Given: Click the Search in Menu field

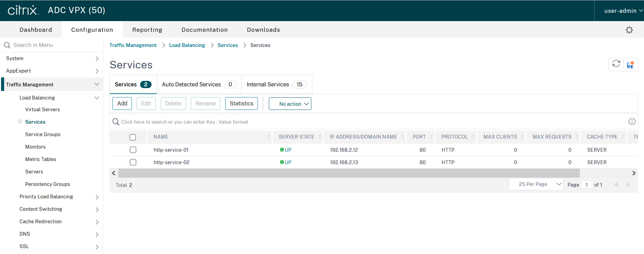Looking at the screenshot, I should (52, 45).
